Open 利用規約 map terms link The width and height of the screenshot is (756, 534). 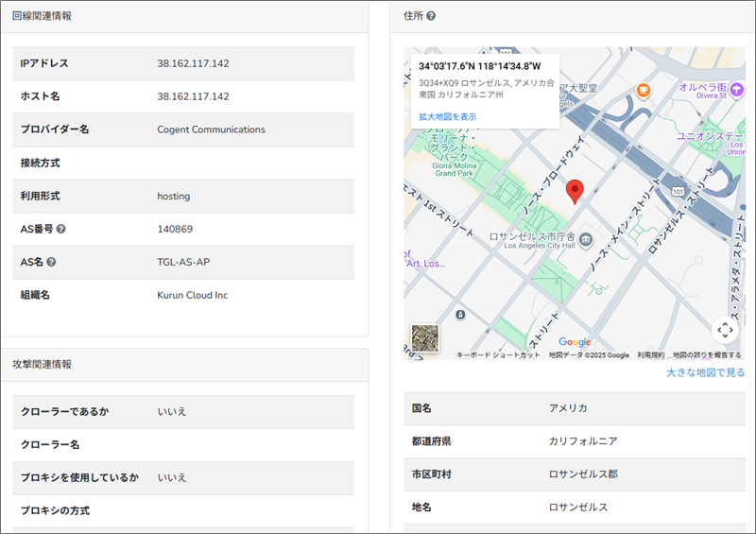point(650,355)
